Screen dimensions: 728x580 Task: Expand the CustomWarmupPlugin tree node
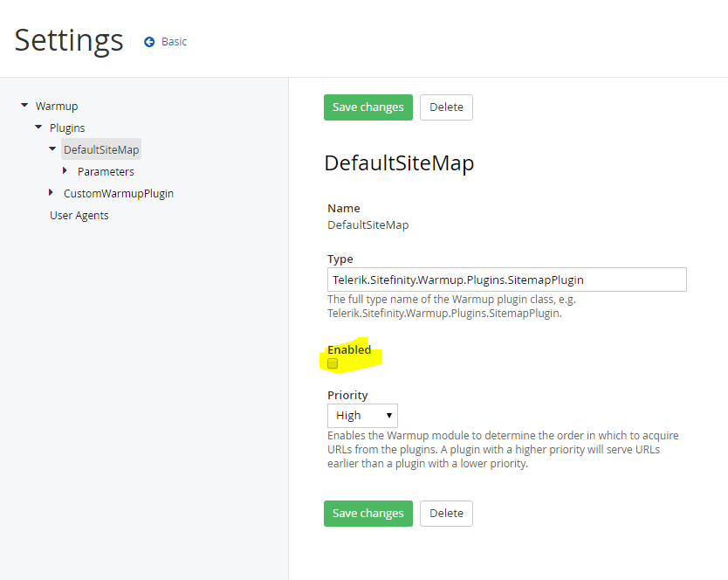51,192
